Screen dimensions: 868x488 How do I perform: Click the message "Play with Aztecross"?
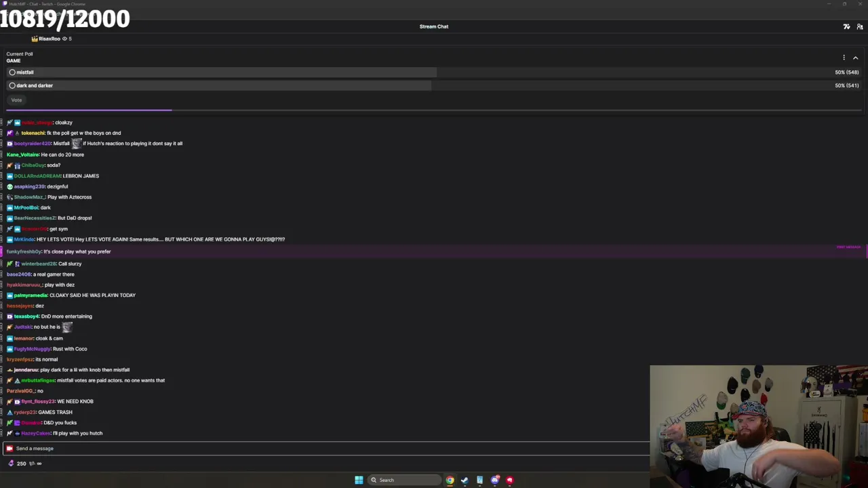pos(69,197)
